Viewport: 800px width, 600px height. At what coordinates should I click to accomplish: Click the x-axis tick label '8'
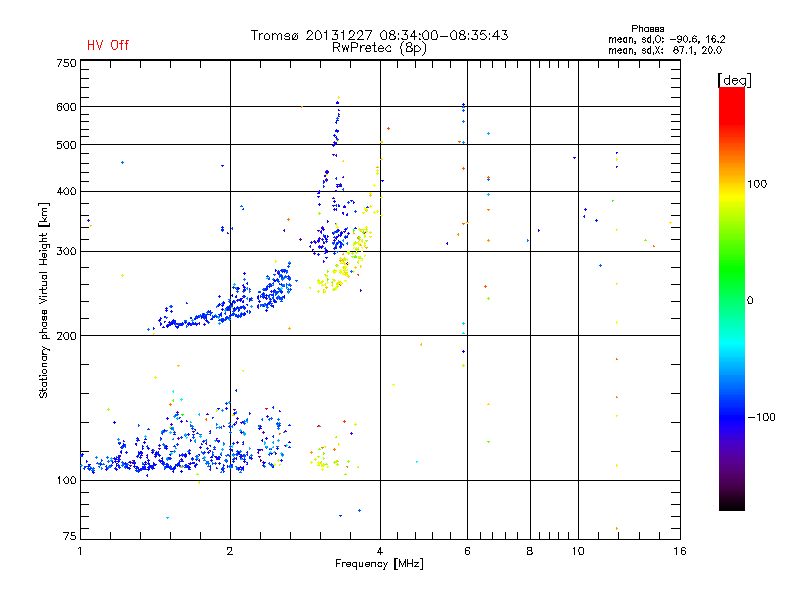point(530,551)
